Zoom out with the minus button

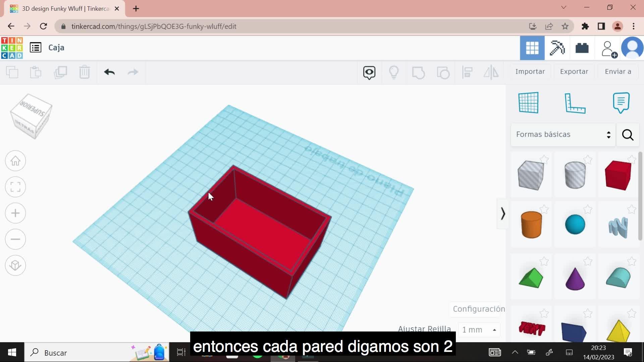coord(15,239)
